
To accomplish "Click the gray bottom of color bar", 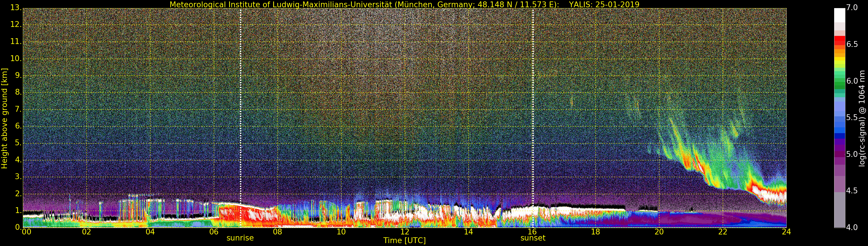I will [x=839, y=210].
